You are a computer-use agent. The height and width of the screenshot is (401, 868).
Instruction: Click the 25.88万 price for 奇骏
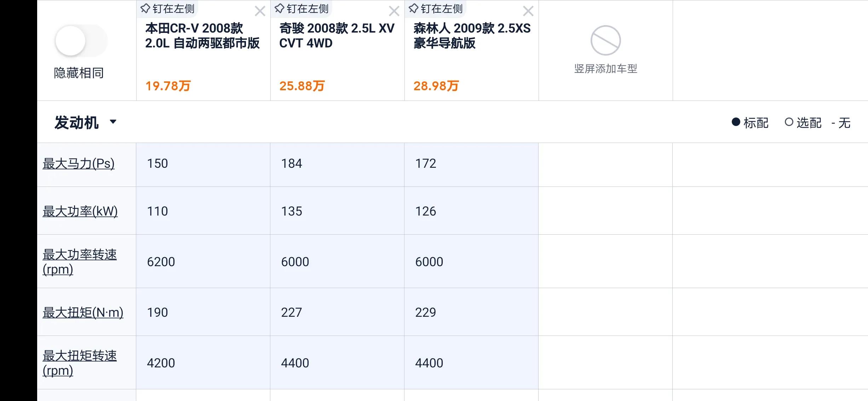[x=301, y=85]
